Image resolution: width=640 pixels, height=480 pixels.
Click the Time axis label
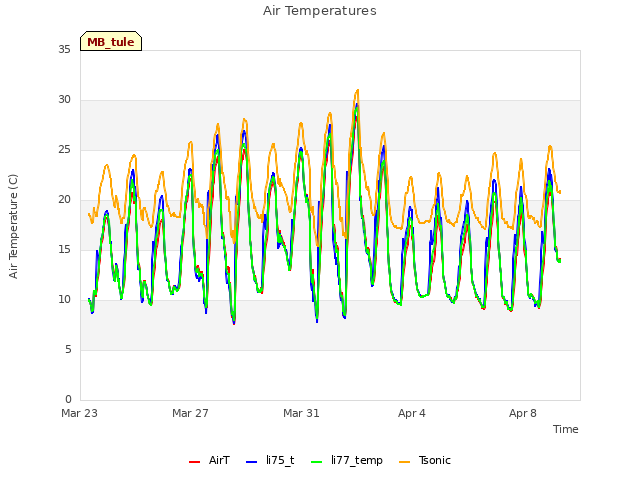click(565, 429)
